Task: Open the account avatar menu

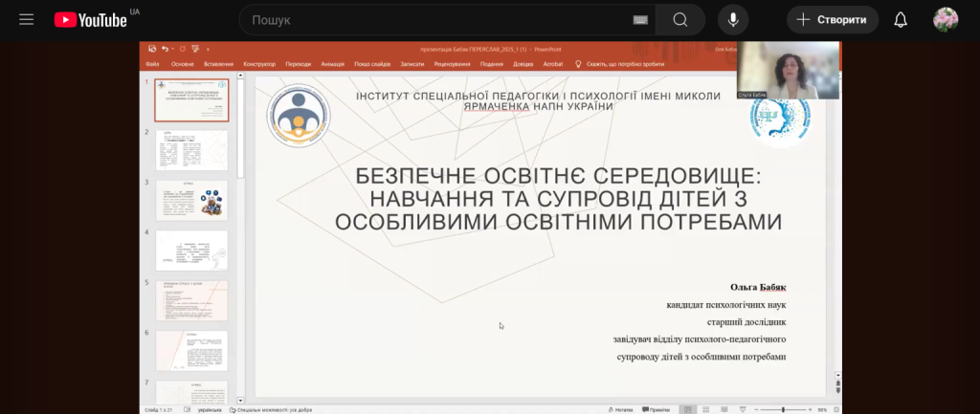Action: point(946,20)
